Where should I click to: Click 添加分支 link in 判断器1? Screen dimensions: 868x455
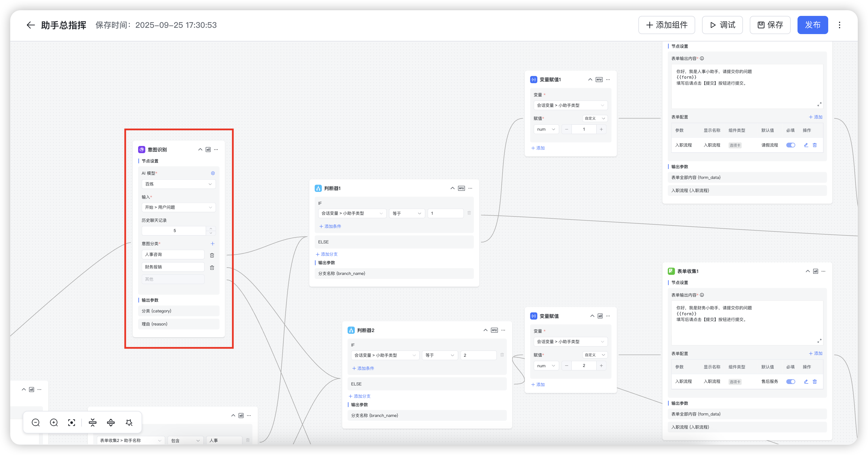tap(327, 254)
